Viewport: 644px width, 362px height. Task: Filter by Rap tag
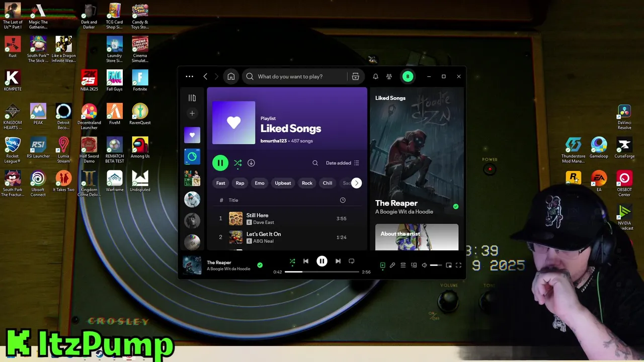pyautogui.click(x=240, y=183)
